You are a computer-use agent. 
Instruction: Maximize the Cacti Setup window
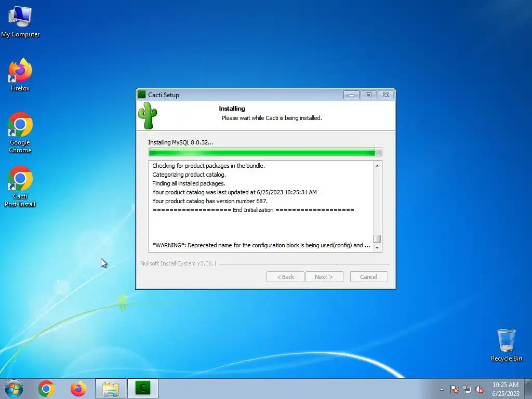368,95
